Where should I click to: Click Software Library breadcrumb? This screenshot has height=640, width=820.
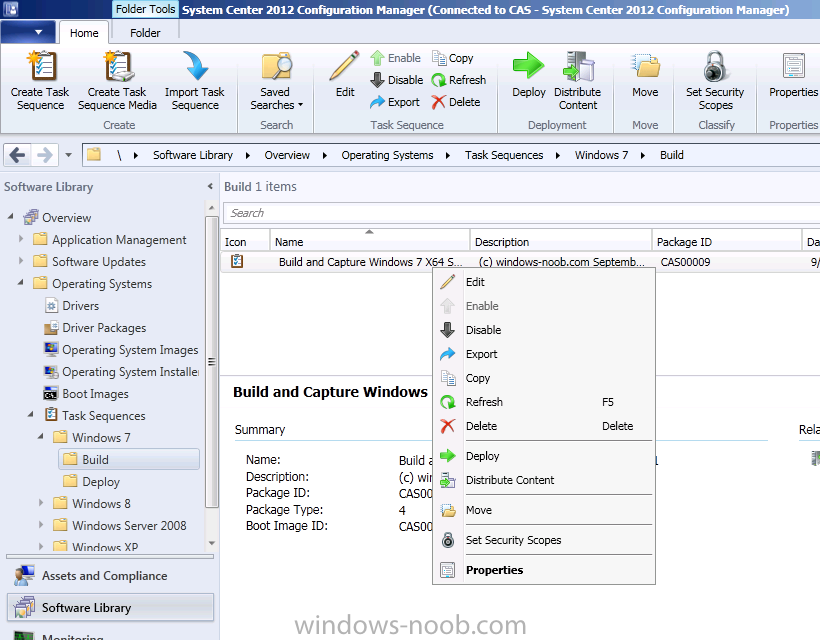[192, 155]
